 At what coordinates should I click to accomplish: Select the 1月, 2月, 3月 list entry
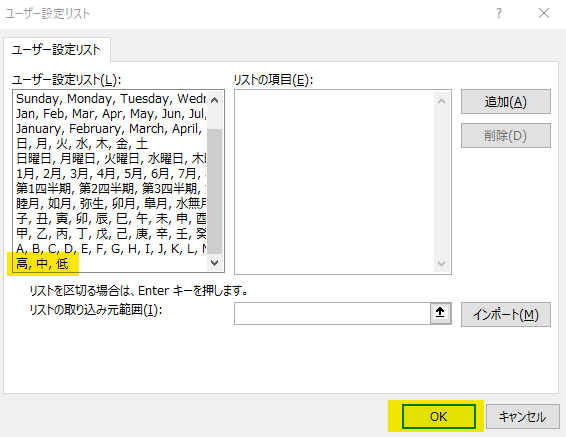pyautogui.click(x=111, y=174)
